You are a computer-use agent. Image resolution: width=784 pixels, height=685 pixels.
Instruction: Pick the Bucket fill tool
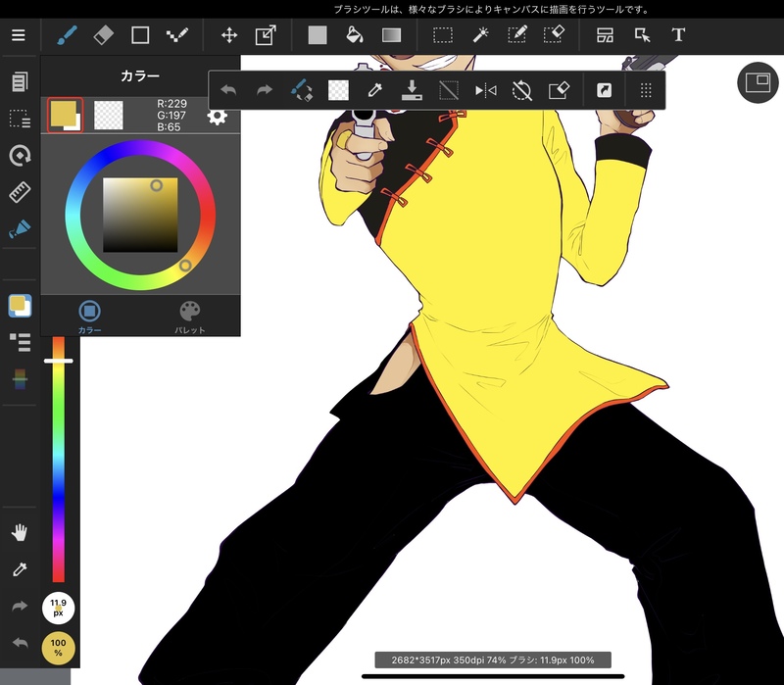pyautogui.click(x=355, y=35)
